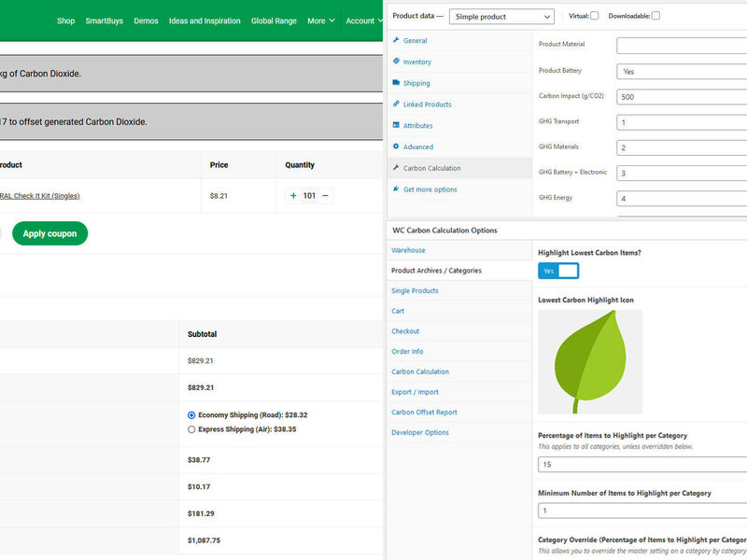
Task: Click the GHG Energy input field
Action: coord(682,199)
